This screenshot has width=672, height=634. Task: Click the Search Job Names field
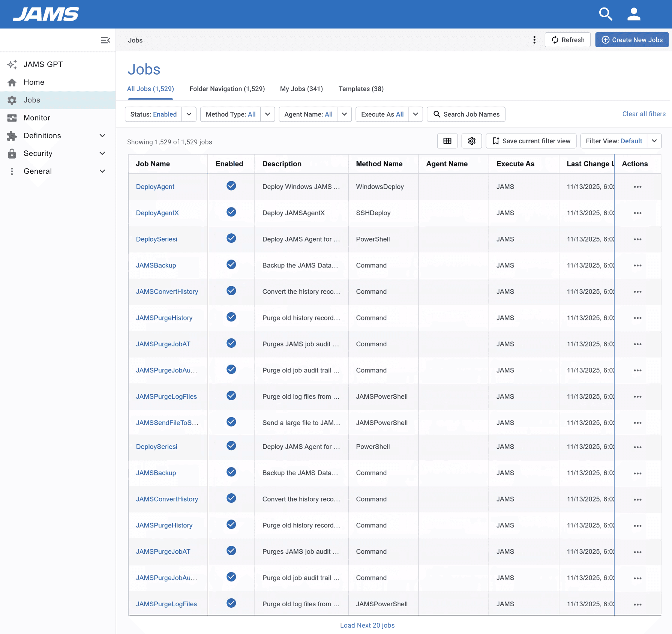coord(466,114)
